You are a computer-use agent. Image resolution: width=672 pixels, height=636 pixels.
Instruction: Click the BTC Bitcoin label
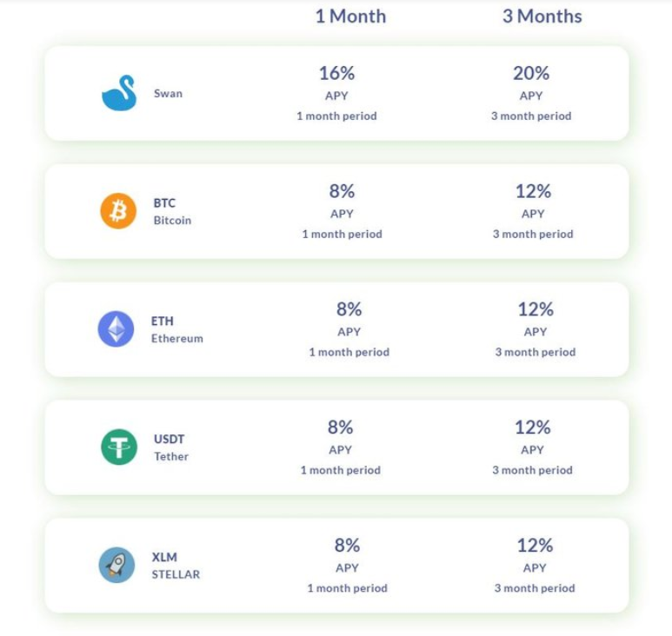pyautogui.click(x=171, y=211)
